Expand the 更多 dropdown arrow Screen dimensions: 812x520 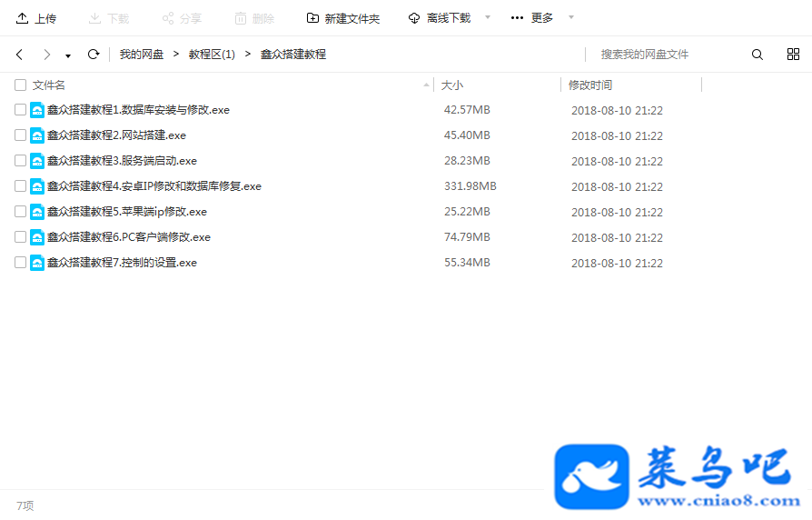point(571,17)
